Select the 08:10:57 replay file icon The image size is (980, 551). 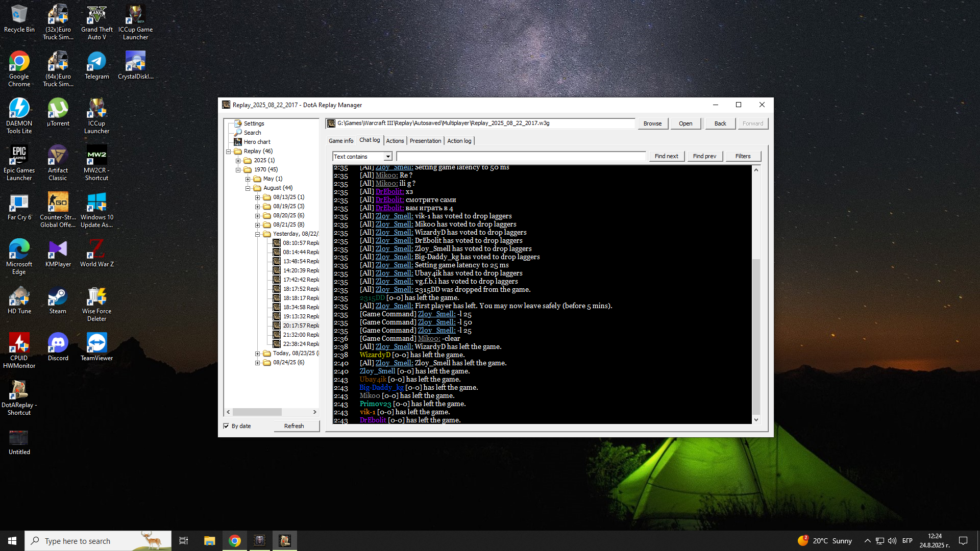click(x=277, y=243)
